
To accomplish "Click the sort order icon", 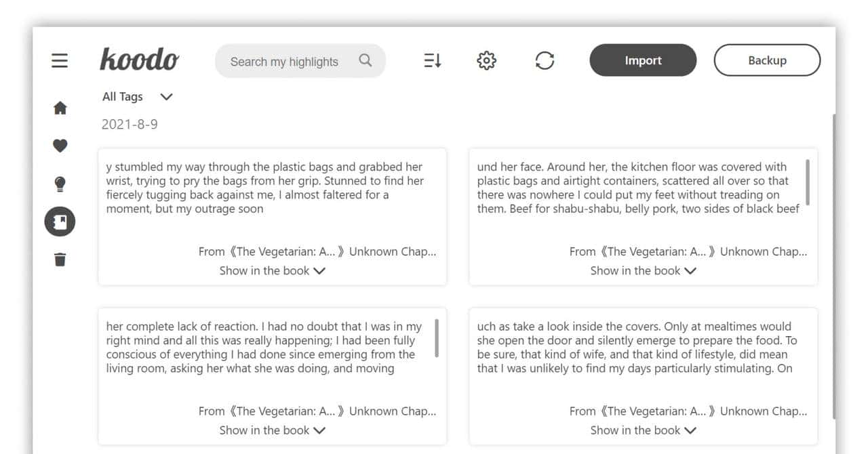I will 433,61.
